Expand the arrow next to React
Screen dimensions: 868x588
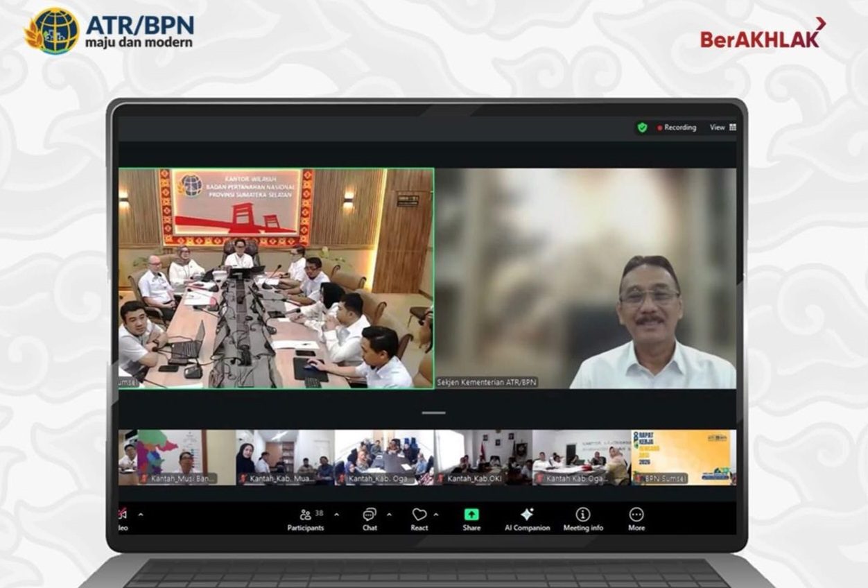click(x=436, y=515)
